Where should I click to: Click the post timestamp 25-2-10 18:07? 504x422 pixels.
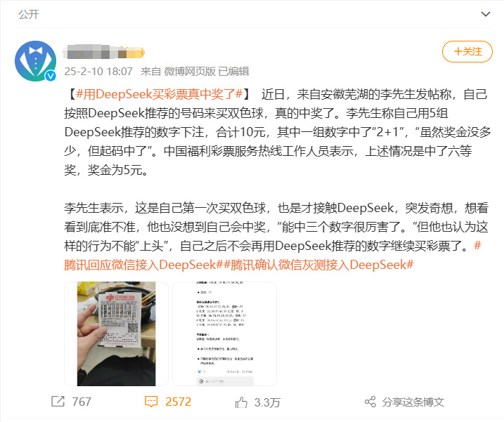pyautogui.click(x=98, y=72)
